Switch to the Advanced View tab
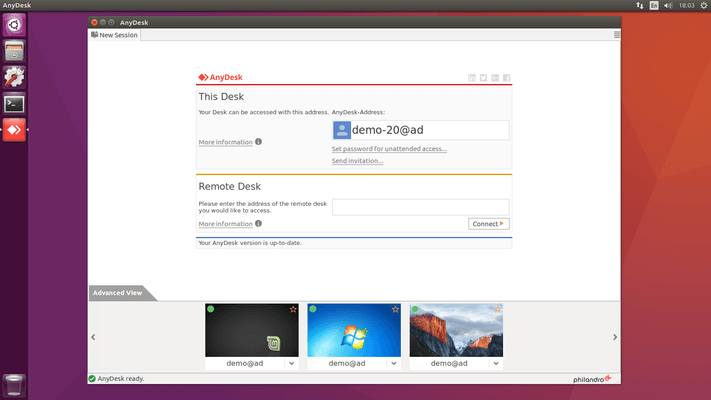Image resolution: width=711 pixels, height=400 pixels. 118,293
